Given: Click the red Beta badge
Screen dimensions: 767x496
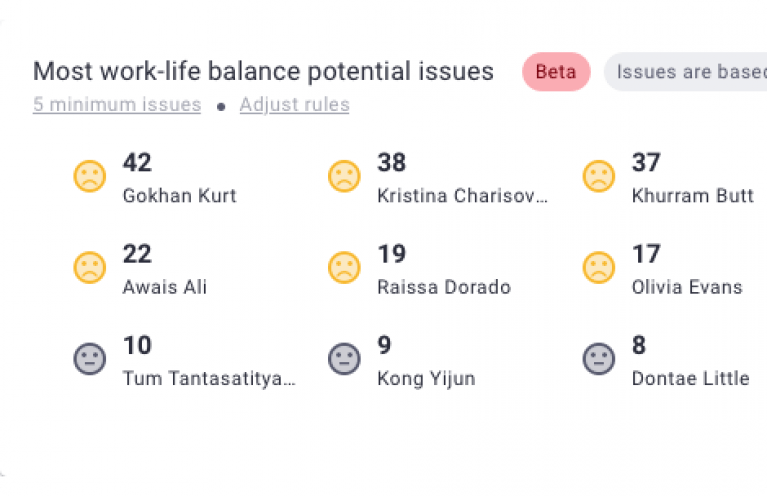Looking at the screenshot, I should pos(556,72).
